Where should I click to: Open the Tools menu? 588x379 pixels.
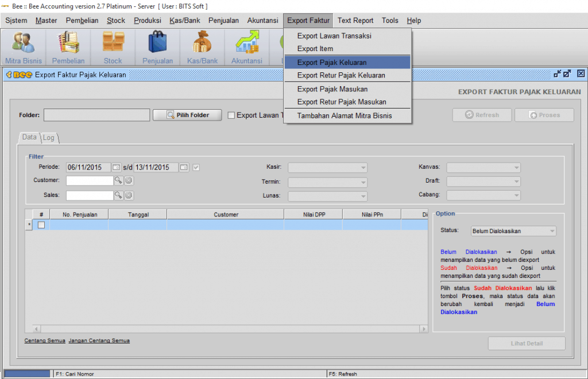[390, 21]
